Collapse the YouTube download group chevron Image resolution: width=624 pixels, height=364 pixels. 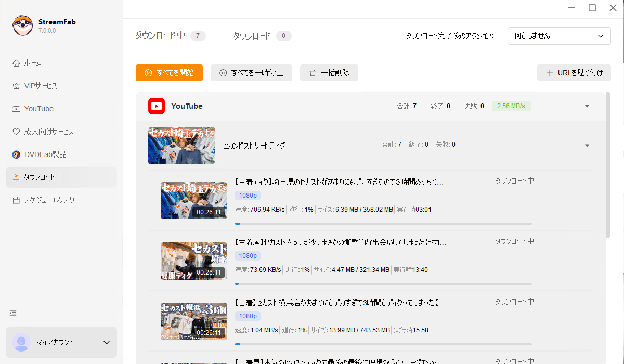click(587, 106)
